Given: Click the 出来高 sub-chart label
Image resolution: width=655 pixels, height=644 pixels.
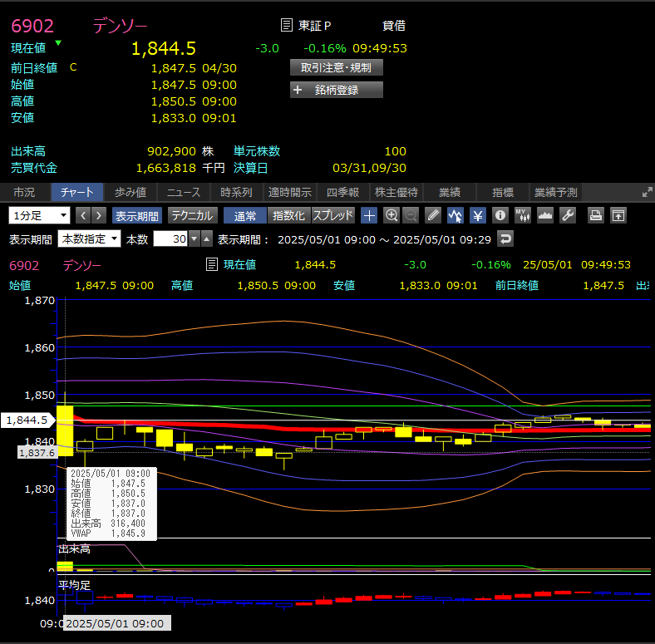Looking at the screenshot, I should click(x=74, y=548).
